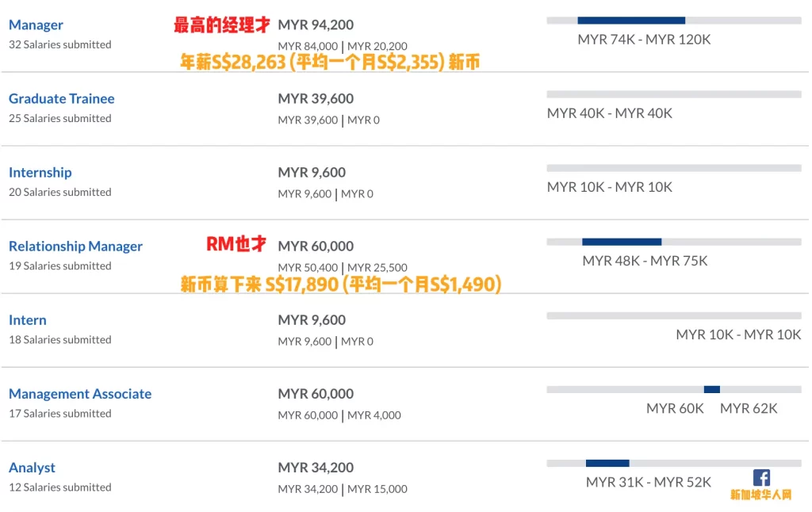Image resolution: width=812 pixels, height=512 pixels.
Task: Select the Internship job title link
Action: (40, 173)
